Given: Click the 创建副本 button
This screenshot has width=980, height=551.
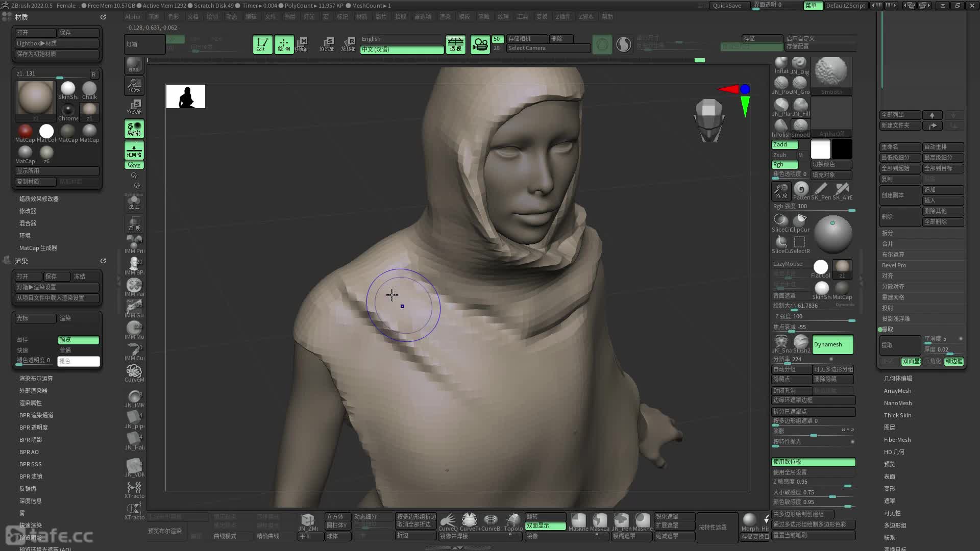Looking at the screenshot, I should coord(900,195).
